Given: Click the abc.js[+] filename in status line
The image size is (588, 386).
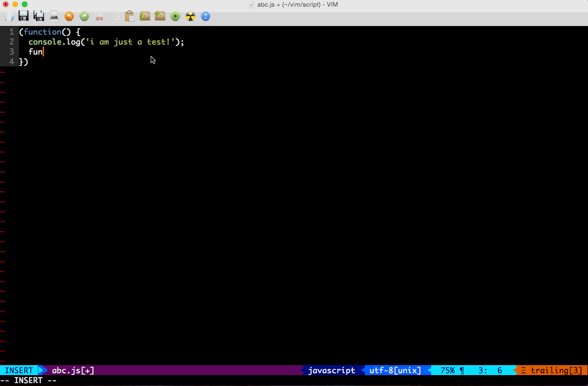Looking at the screenshot, I should tap(73, 370).
